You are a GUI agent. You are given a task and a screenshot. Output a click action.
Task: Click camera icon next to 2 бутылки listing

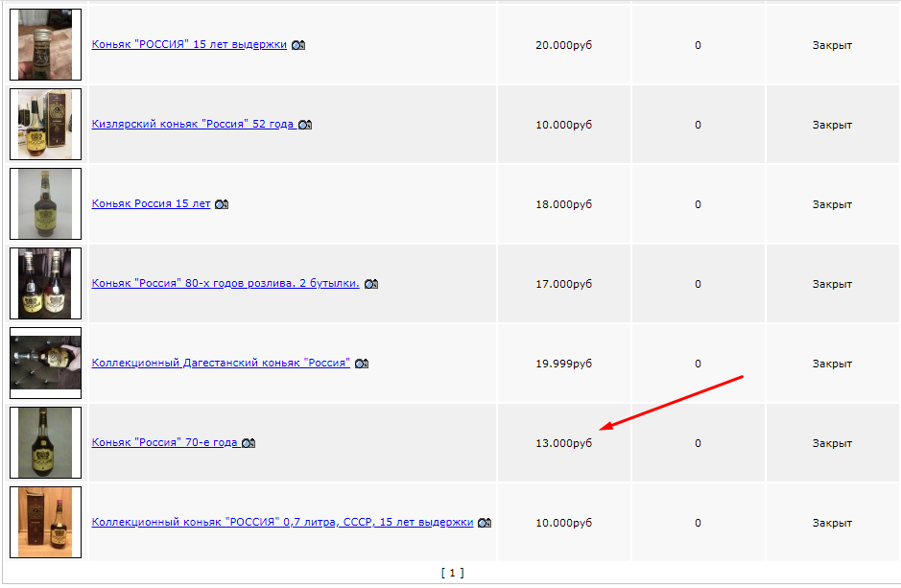tap(371, 284)
